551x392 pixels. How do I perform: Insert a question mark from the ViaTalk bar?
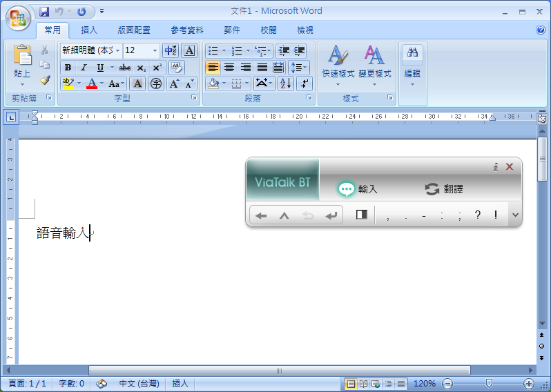coord(477,215)
